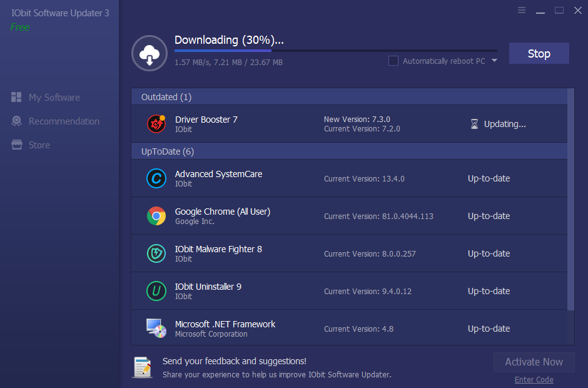Image resolution: width=588 pixels, height=388 pixels.
Task: Click the Driver Booster 7 icon
Action: [x=156, y=123]
